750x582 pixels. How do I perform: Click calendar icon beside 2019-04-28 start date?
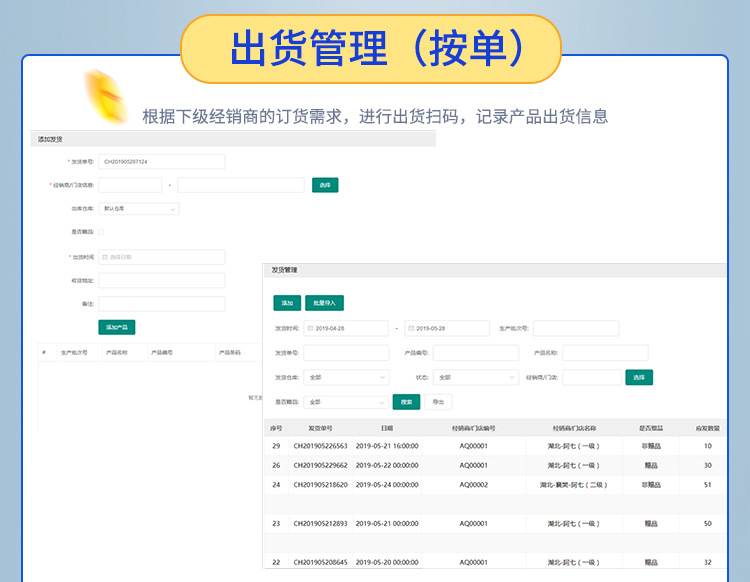pos(310,329)
